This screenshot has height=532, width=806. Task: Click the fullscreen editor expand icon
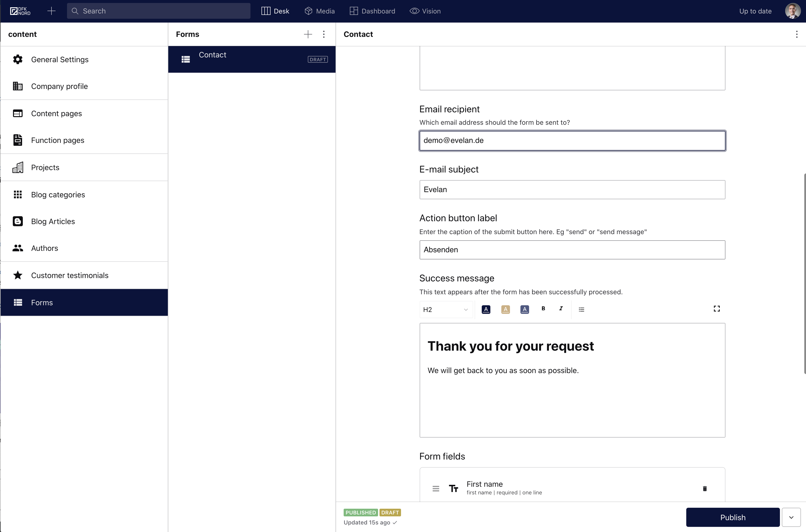(716, 308)
